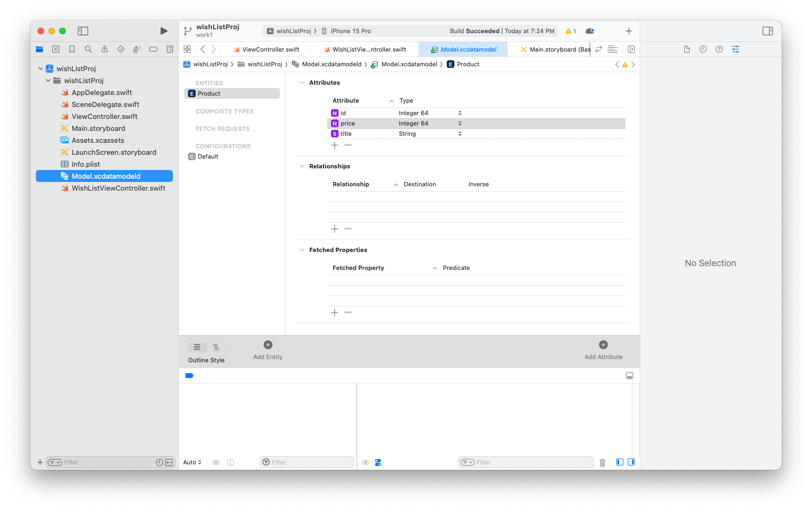Viewport: 812px width, 510px height.
Task: Collapse the wishListProj folder group
Action: [48, 80]
